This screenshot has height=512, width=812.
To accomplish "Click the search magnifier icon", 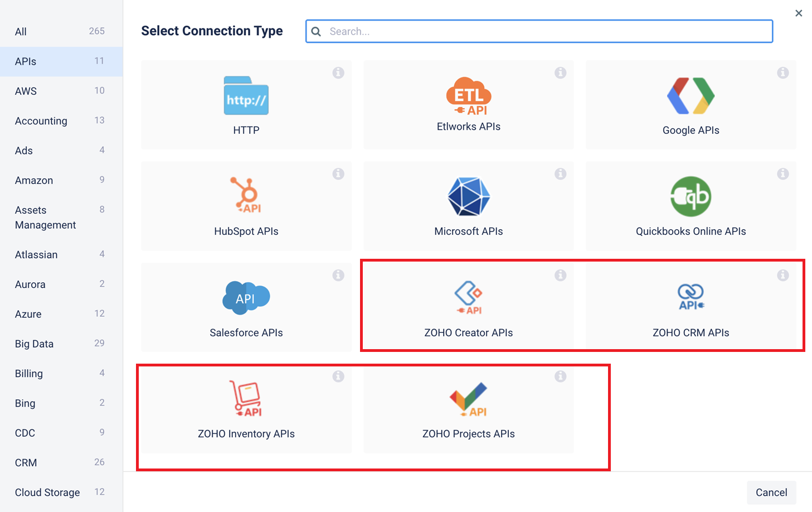I will click(316, 31).
